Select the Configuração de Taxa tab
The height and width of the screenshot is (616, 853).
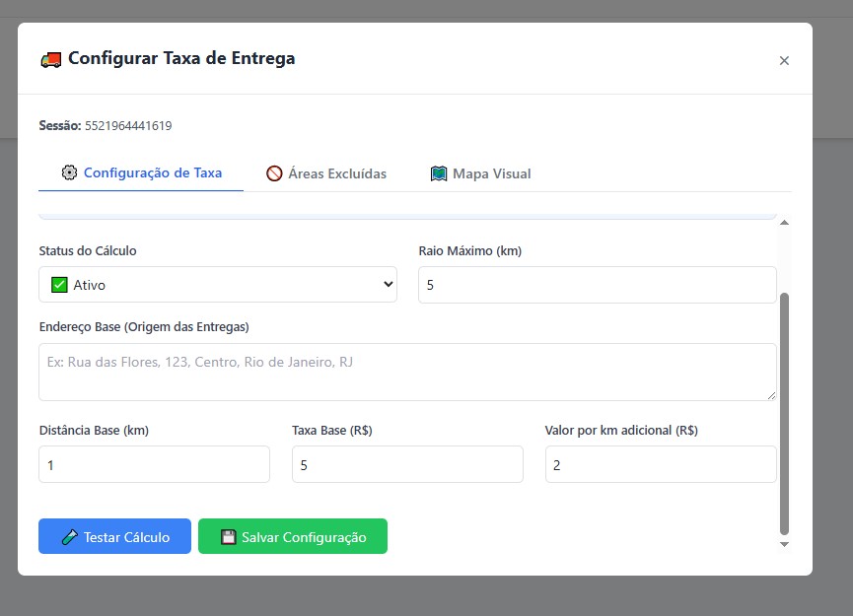pyautogui.click(x=141, y=172)
